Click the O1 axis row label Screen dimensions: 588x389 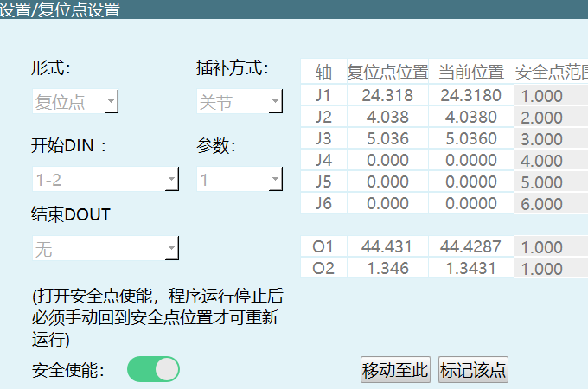pos(323,246)
